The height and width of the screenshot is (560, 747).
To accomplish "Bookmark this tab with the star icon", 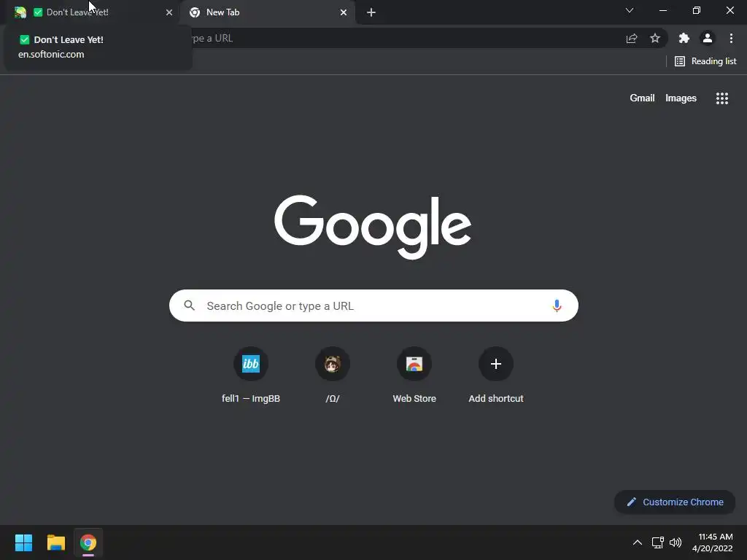I will pos(655,38).
